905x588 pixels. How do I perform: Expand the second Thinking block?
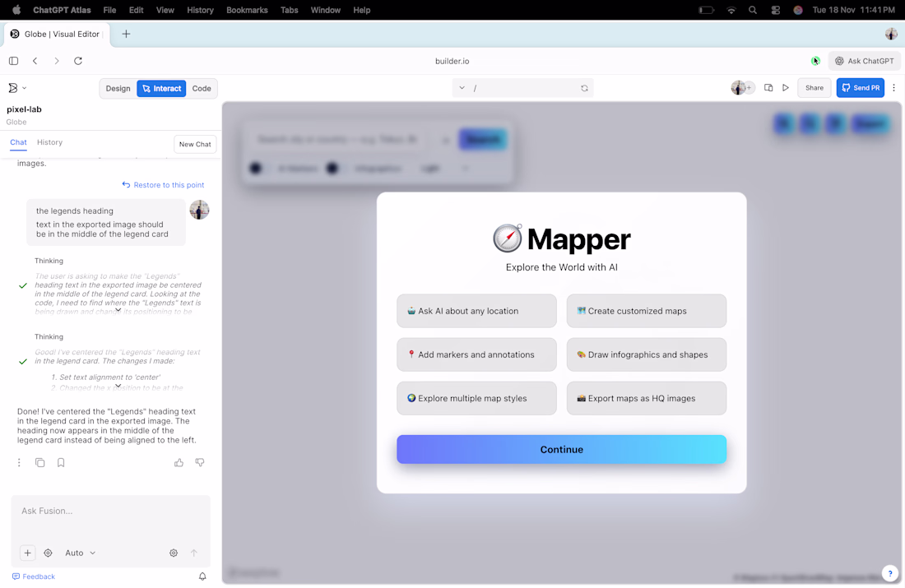point(118,386)
